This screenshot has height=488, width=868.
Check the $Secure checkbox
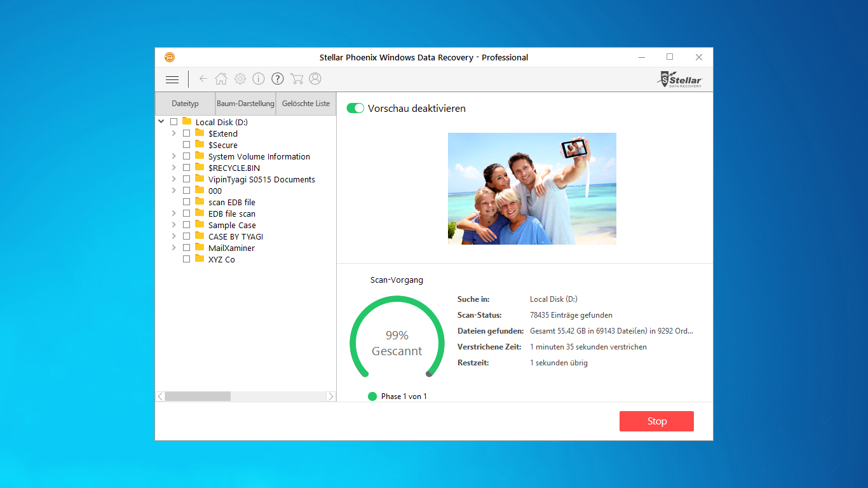[186, 145]
